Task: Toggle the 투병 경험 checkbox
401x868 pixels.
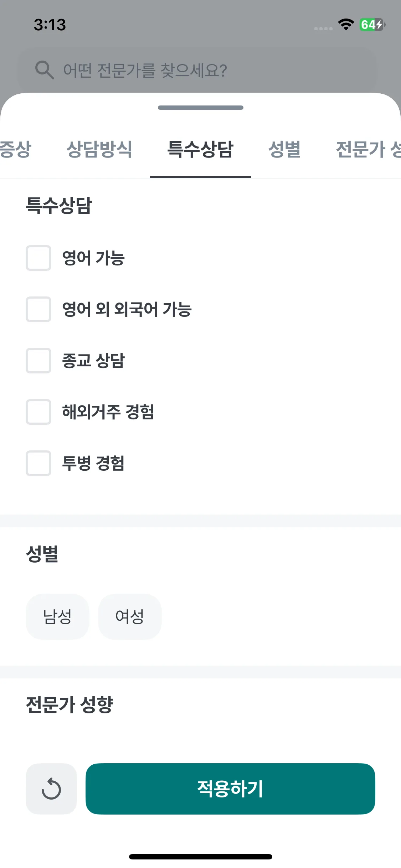Action: (x=38, y=463)
